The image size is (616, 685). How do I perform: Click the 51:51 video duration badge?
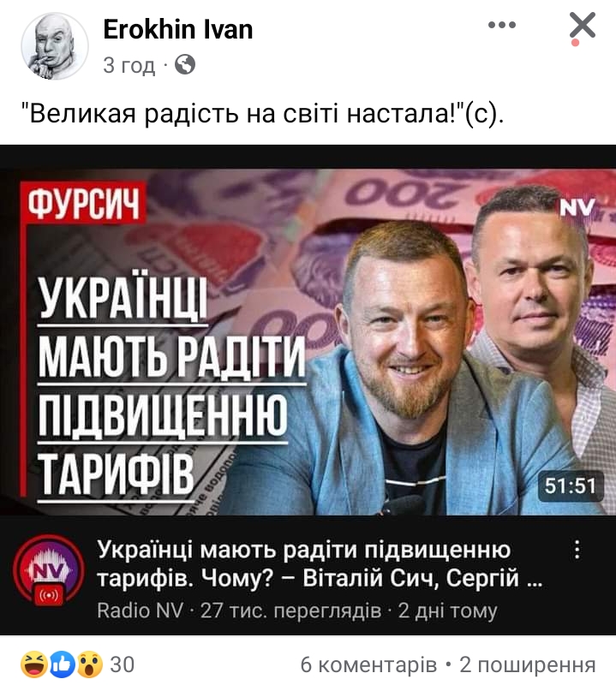(571, 486)
